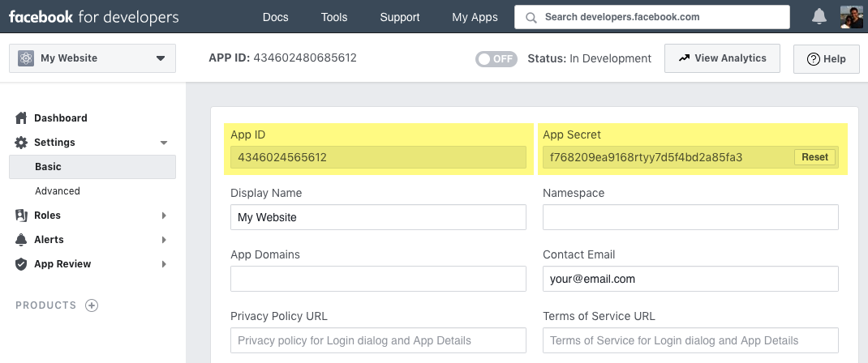Viewport: 868px width, 363px height.
Task: Click the question mark icon in Help
Action: click(x=813, y=58)
